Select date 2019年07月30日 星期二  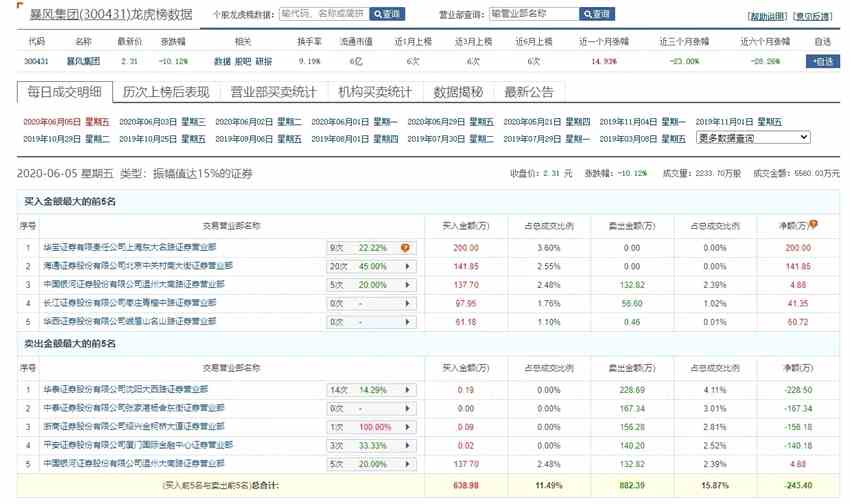[450, 139]
